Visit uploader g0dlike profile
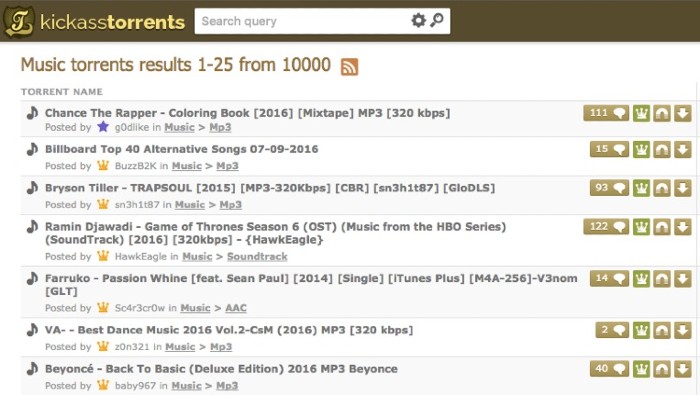 click(x=131, y=127)
